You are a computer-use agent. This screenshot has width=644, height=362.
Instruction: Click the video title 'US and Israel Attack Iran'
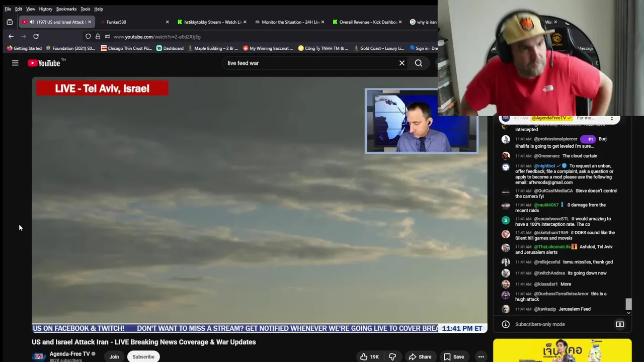[143, 342]
